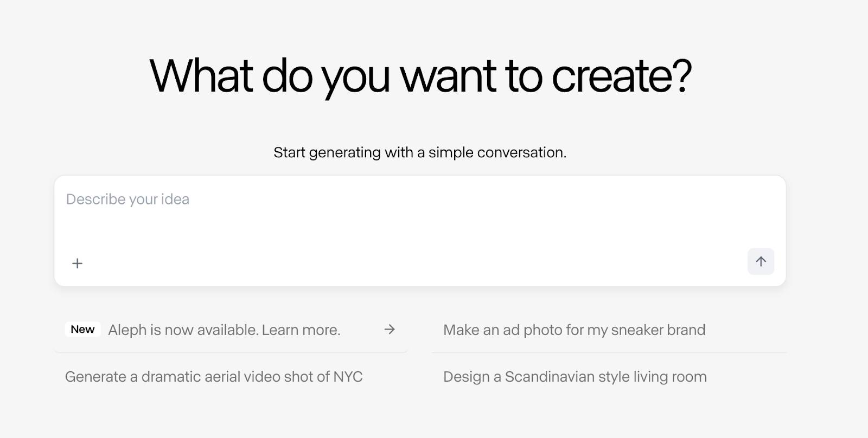Click the What do you want to create heading
Image resolution: width=868 pixels, height=438 pixels.
tap(420, 75)
